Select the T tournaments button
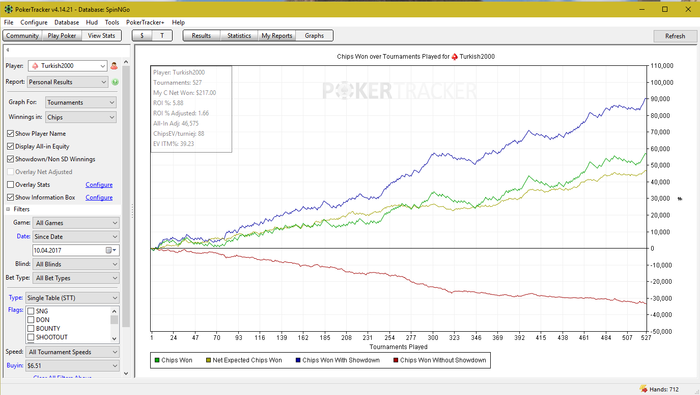Image resolution: width=700 pixels, height=395 pixels. (162, 36)
